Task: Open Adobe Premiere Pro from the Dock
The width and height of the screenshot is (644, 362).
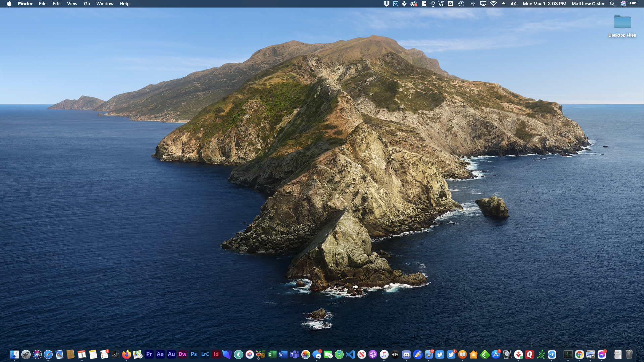Action: (x=149, y=354)
